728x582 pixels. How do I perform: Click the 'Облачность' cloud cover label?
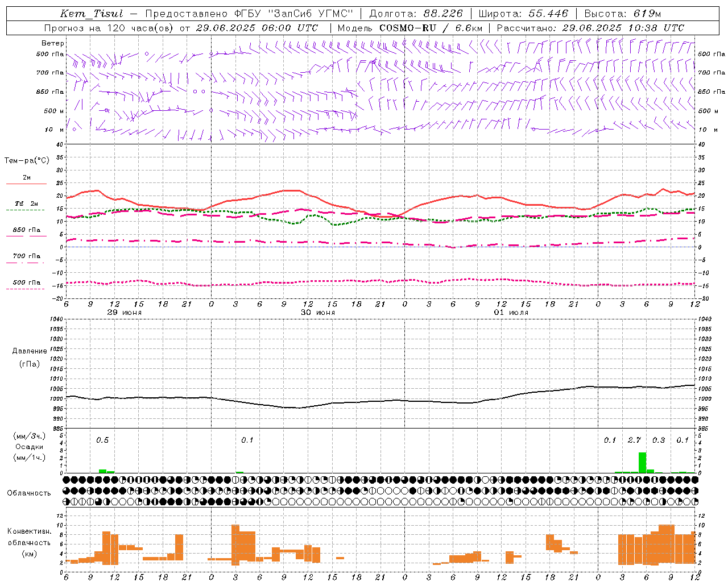(29, 493)
